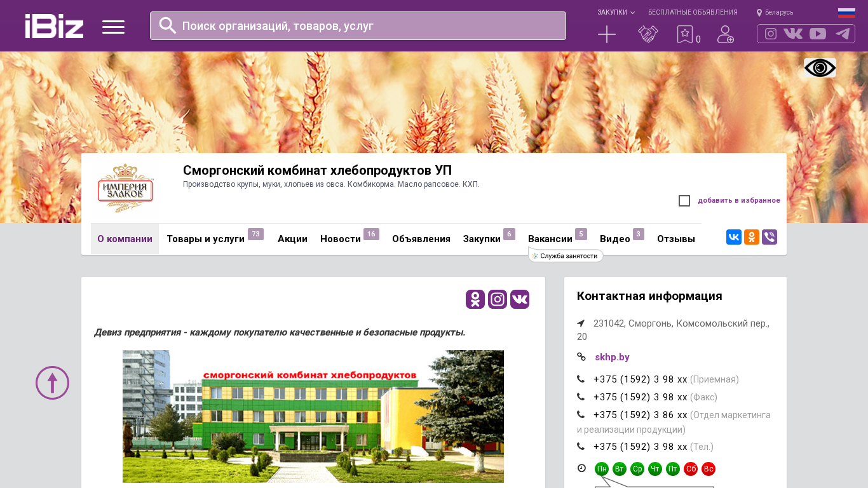Click the Девиз предприятия motto text
Screen dimensions: 868x488
(x=280, y=332)
